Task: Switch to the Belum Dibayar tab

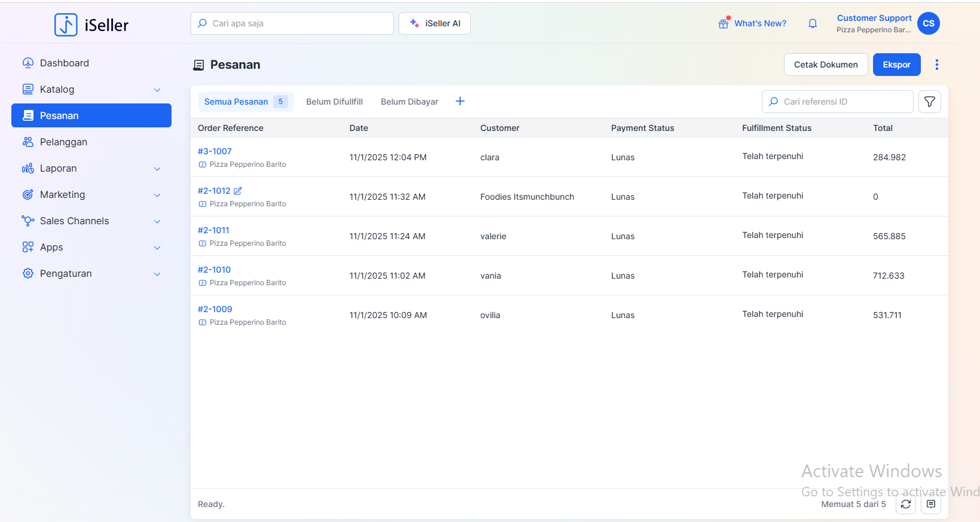Action: pyautogui.click(x=409, y=102)
